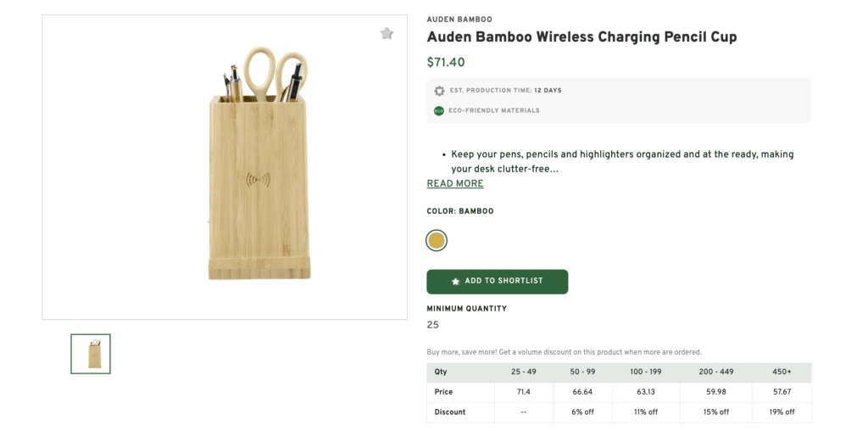Click the 25 - 49 quantity column header
The height and width of the screenshot is (431, 868).
pyautogui.click(x=523, y=372)
